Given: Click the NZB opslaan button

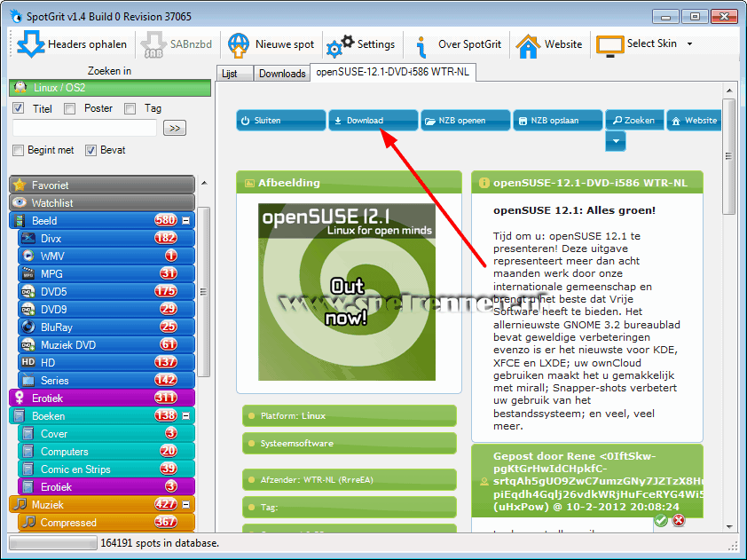Looking at the screenshot, I should (558, 120).
